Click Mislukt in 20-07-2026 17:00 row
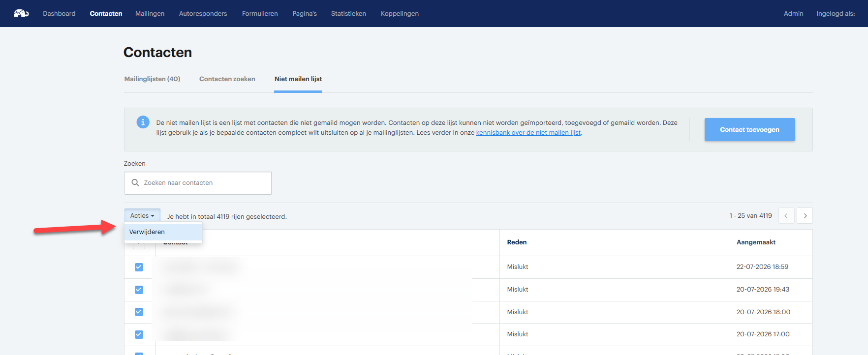Viewport: 868px width, 355px height. coord(518,334)
